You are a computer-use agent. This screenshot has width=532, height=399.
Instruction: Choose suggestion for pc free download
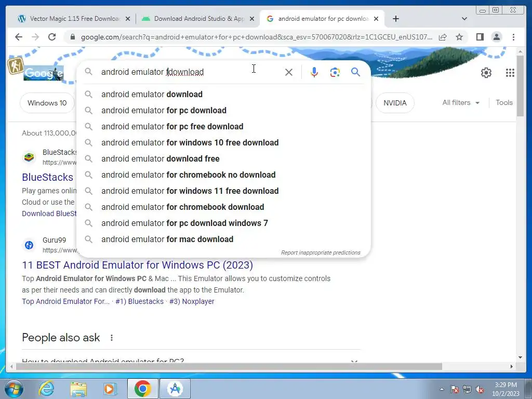click(223, 127)
